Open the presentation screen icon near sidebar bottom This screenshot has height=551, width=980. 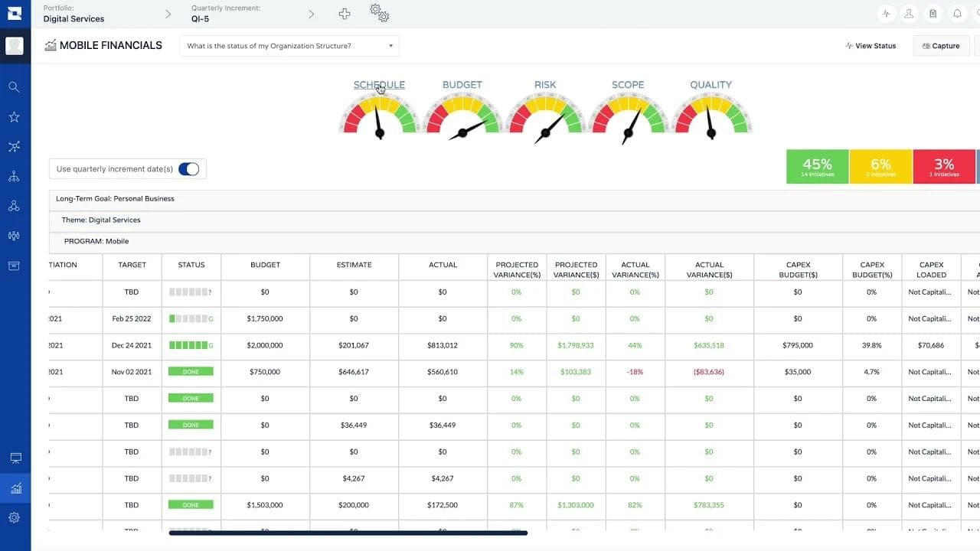point(14,458)
